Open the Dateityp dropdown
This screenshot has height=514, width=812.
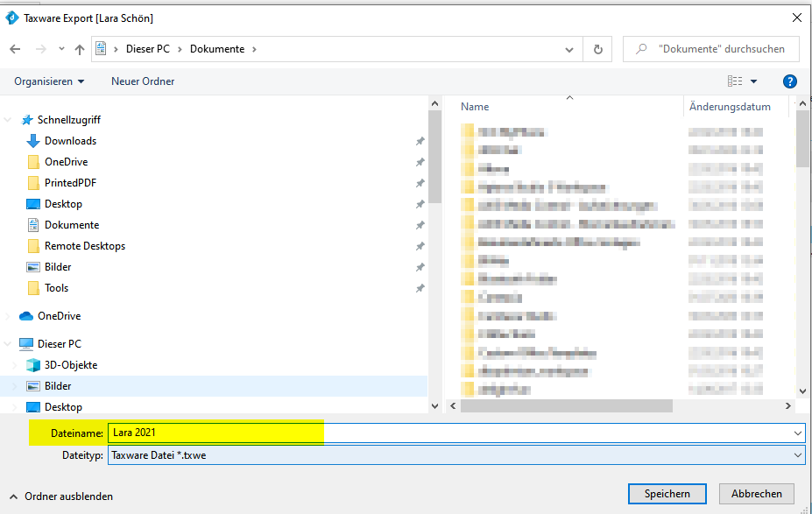point(797,455)
